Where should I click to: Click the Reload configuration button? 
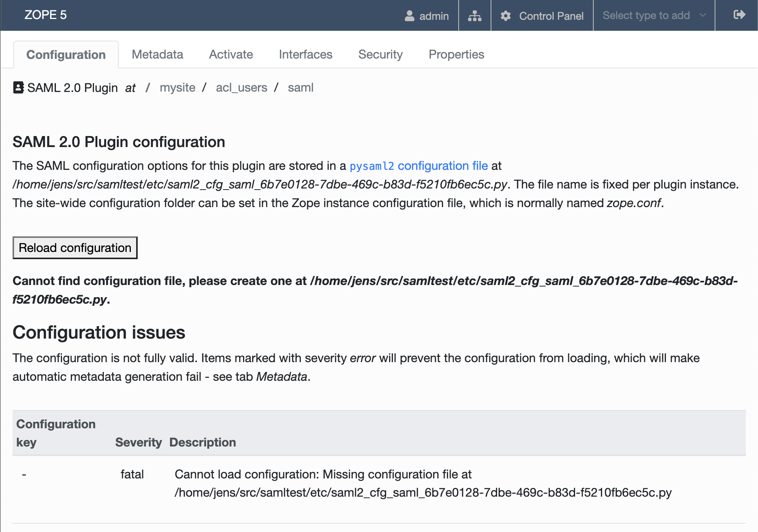tap(75, 248)
